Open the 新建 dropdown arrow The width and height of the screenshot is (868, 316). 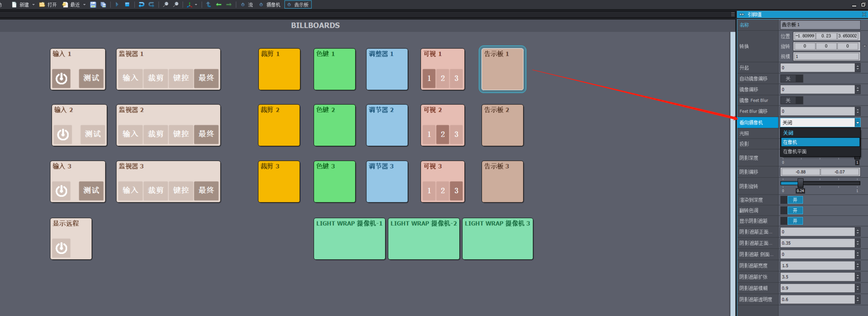(x=33, y=5)
